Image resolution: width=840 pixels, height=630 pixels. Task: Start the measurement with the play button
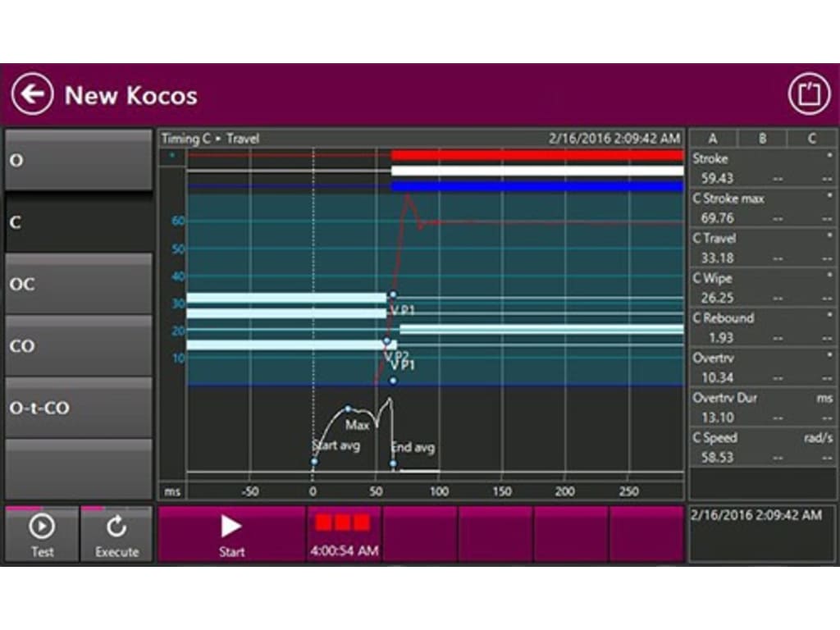(231, 534)
